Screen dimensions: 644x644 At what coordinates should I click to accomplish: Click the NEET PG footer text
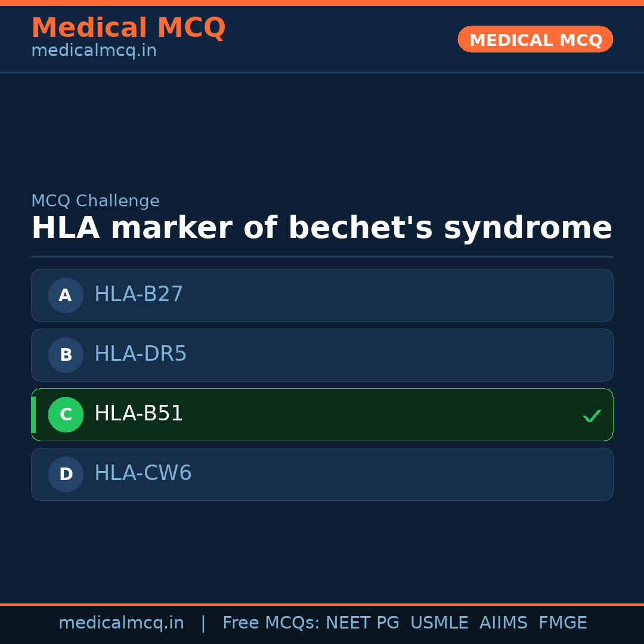(363, 623)
